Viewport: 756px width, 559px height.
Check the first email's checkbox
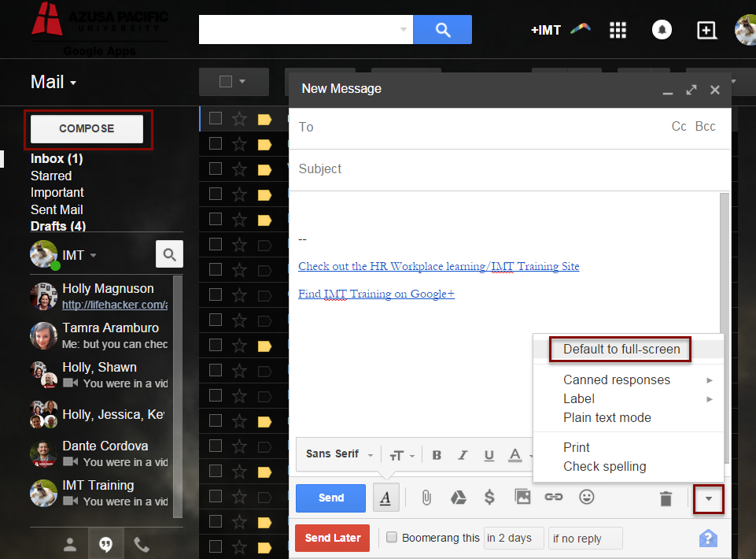[x=216, y=118]
